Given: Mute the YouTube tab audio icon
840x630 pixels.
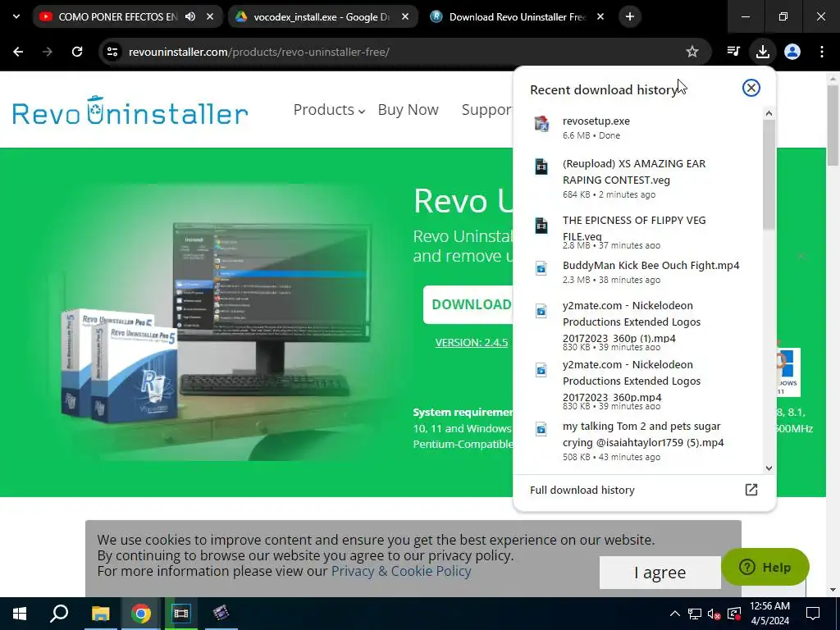Looking at the screenshot, I should pyautogui.click(x=189, y=16).
